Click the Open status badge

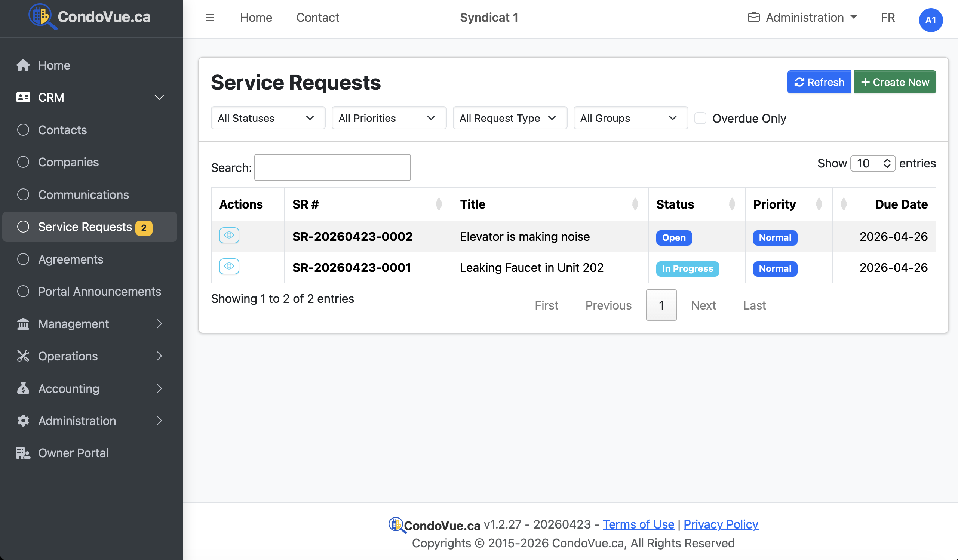coord(674,238)
